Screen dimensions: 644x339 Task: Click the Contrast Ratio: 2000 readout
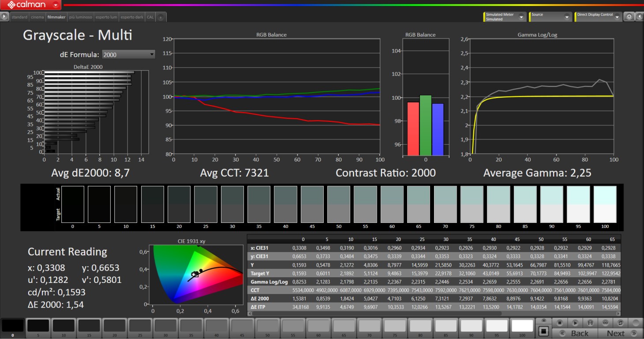(386, 173)
